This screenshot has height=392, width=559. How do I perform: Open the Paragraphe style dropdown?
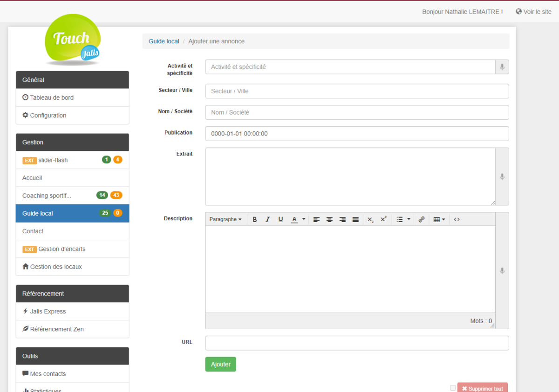[225, 219]
